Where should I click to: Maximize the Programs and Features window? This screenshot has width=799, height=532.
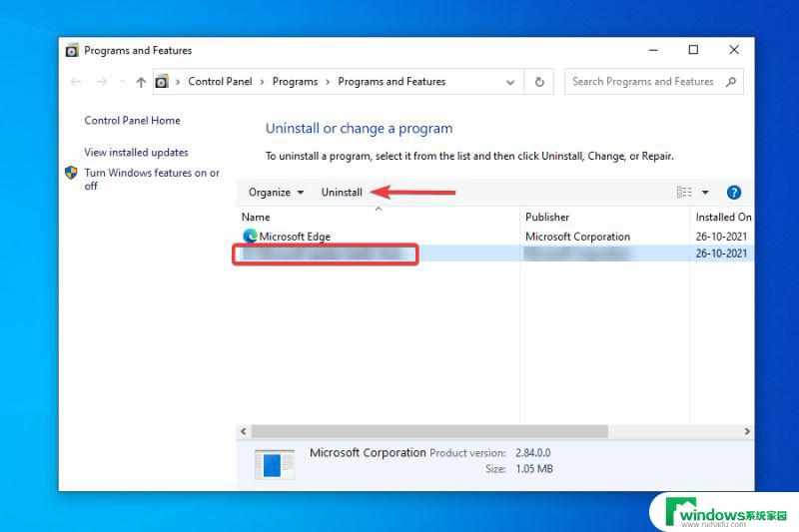click(x=693, y=50)
